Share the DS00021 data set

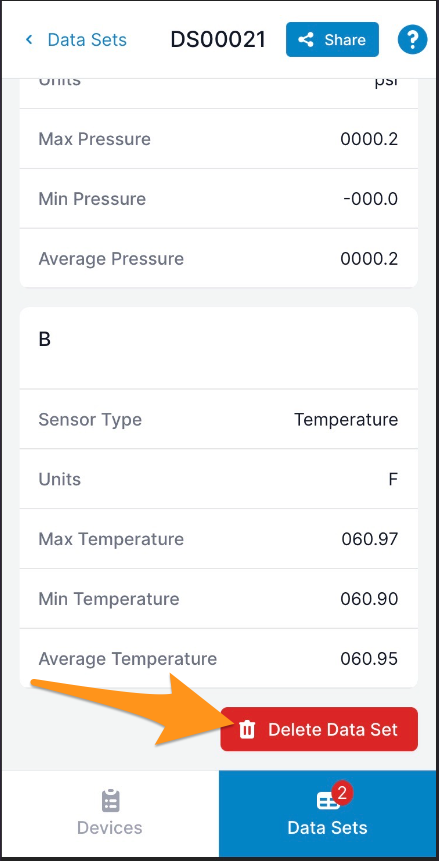pyautogui.click(x=332, y=40)
